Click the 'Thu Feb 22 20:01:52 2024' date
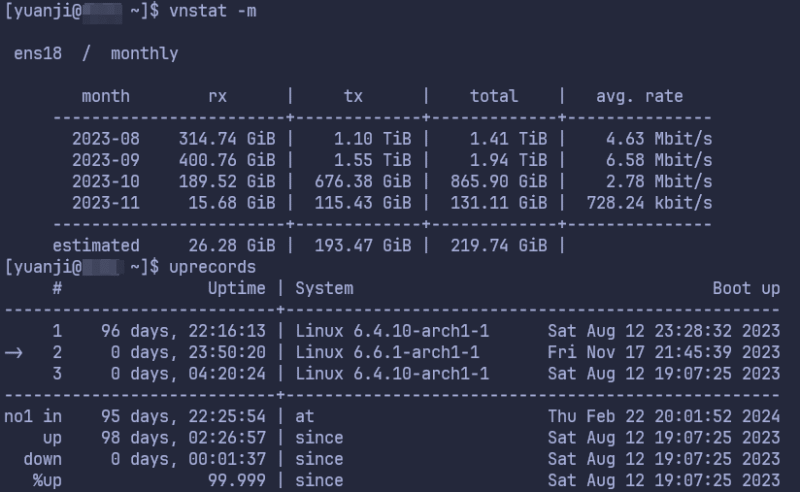The image size is (800, 492). tap(663, 416)
